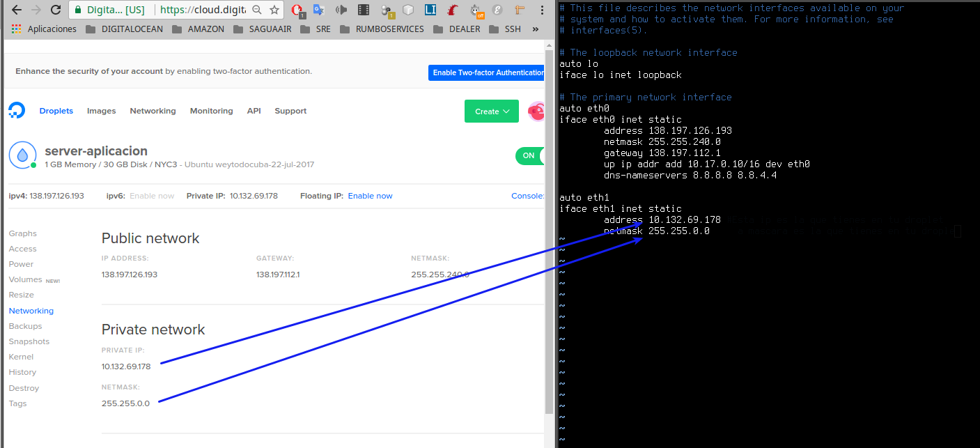Open AMAZON bookmarks folder
980x448 pixels.
click(198, 29)
